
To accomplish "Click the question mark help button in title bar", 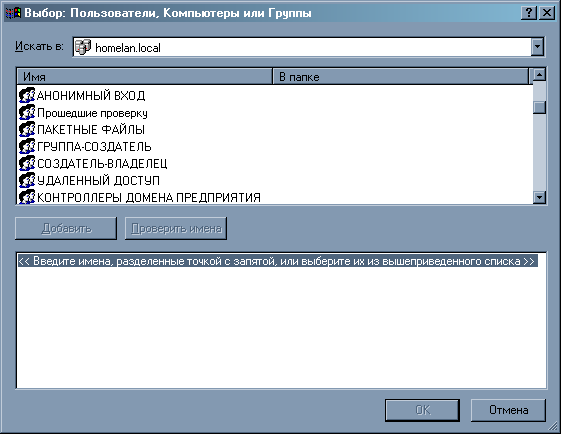I will click(529, 13).
